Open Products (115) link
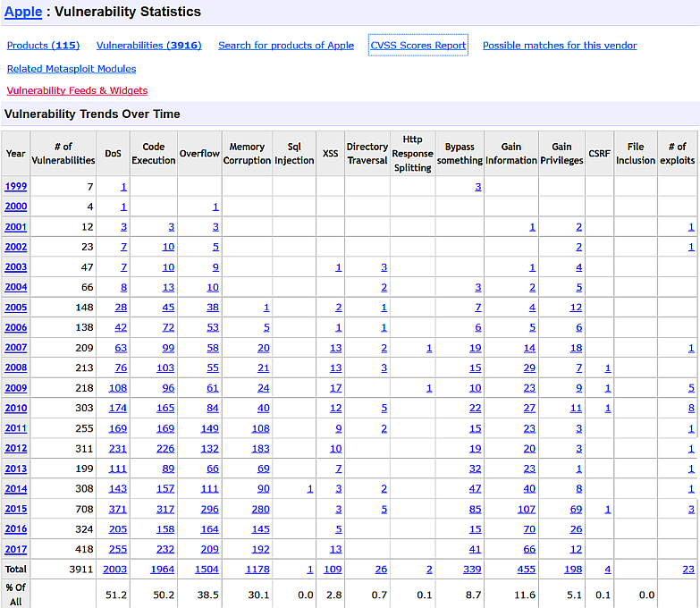Image resolution: width=700 pixels, height=608 pixels. 43,46
